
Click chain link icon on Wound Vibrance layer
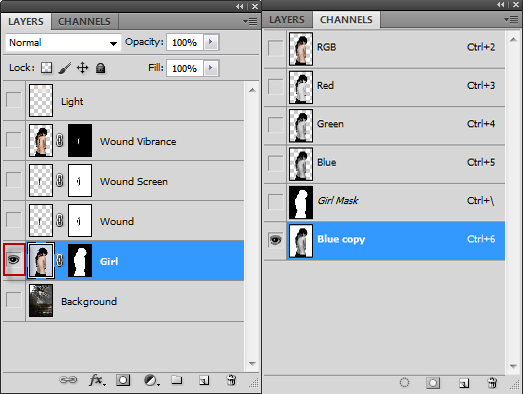click(59, 140)
